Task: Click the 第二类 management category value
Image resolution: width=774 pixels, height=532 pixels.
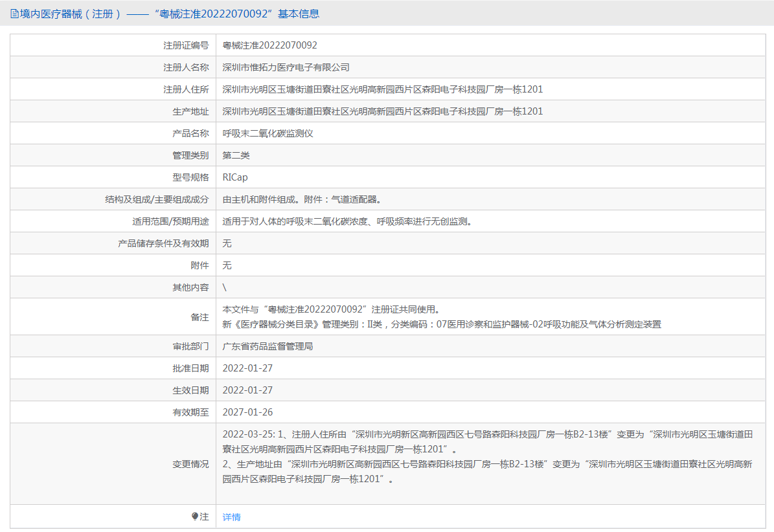Action: [x=236, y=155]
